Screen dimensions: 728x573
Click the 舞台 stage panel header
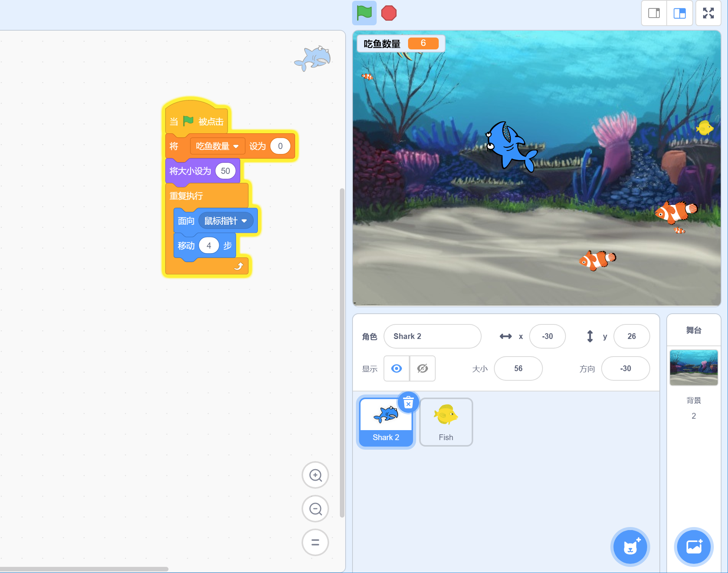[x=694, y=330]
